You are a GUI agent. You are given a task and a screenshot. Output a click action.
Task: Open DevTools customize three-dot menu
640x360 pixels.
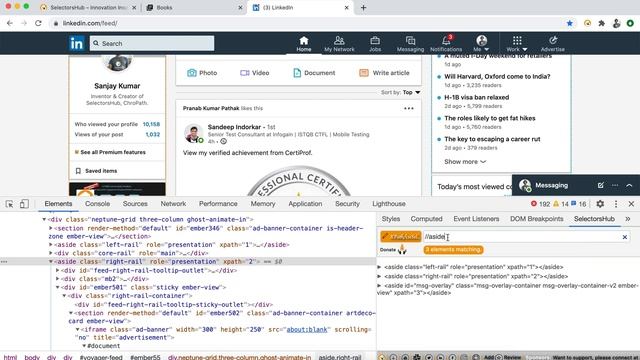[x=616, y=204]
